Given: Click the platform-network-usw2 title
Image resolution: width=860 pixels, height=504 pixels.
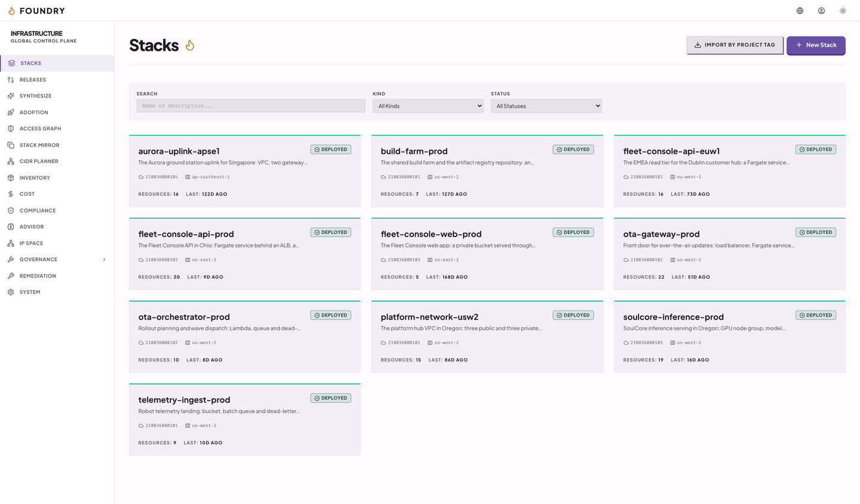Looking at the screenshot, I should pos(429,317).
